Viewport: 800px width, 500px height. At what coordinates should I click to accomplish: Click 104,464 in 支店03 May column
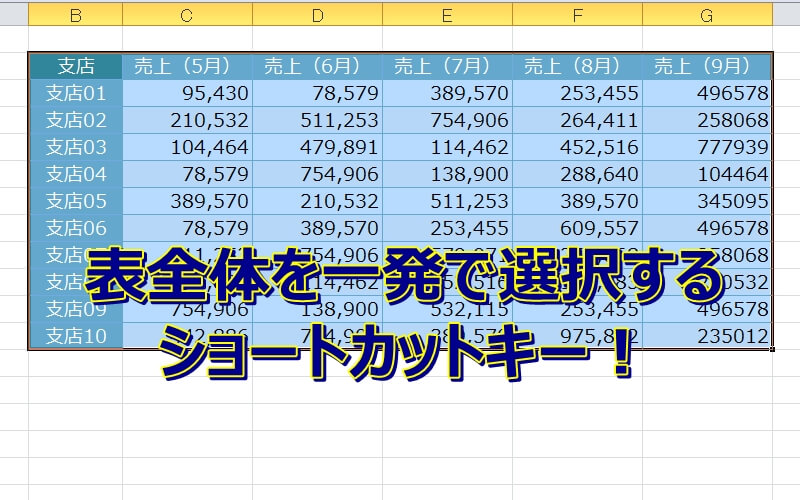pos(187,147)
